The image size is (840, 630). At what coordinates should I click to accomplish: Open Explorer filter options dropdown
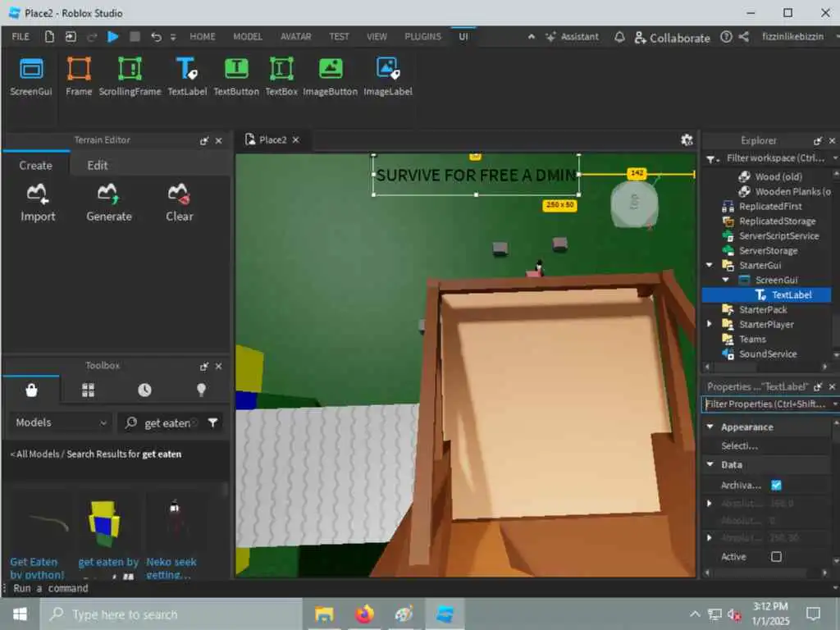click(711, 158)
